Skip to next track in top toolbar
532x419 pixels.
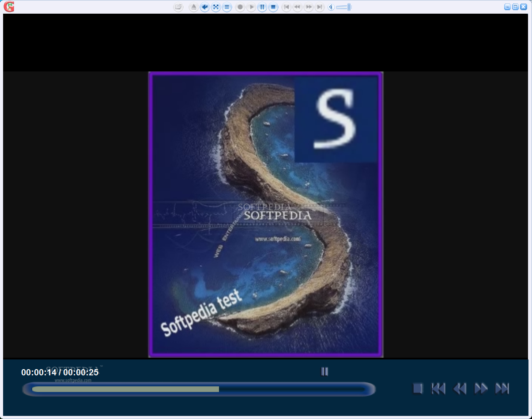pos(320,7)
